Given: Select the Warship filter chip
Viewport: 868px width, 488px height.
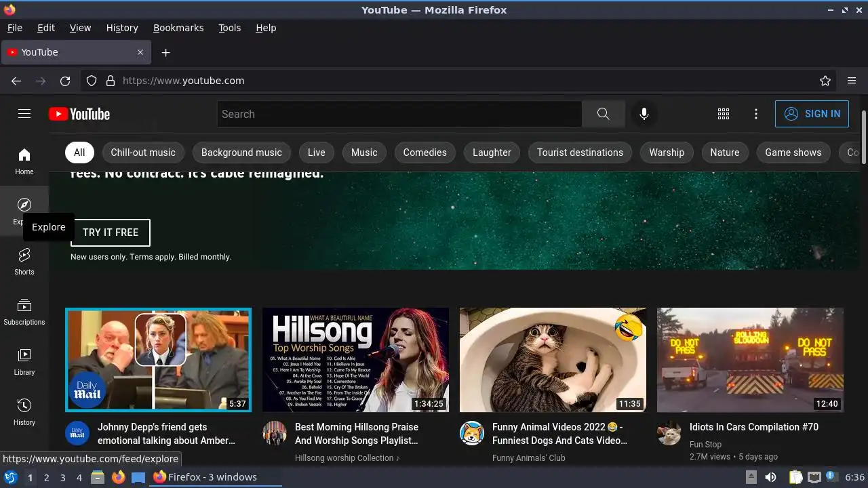Looking at the screenshot, I should (x=667, y=152).
